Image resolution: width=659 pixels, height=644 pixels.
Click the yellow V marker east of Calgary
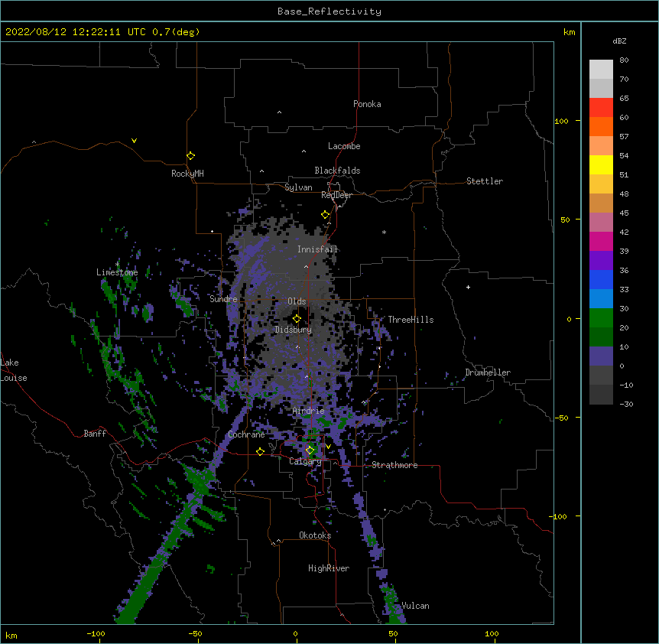[x=328, y=447]
